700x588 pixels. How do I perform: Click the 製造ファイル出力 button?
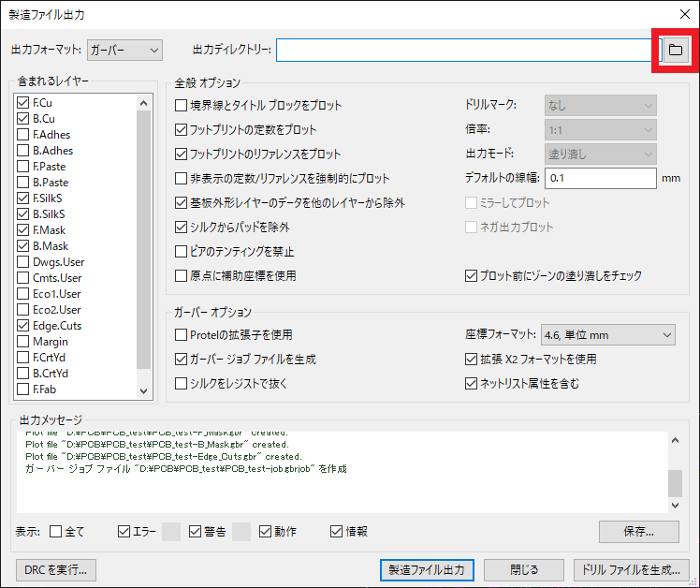tap(427, 569)
